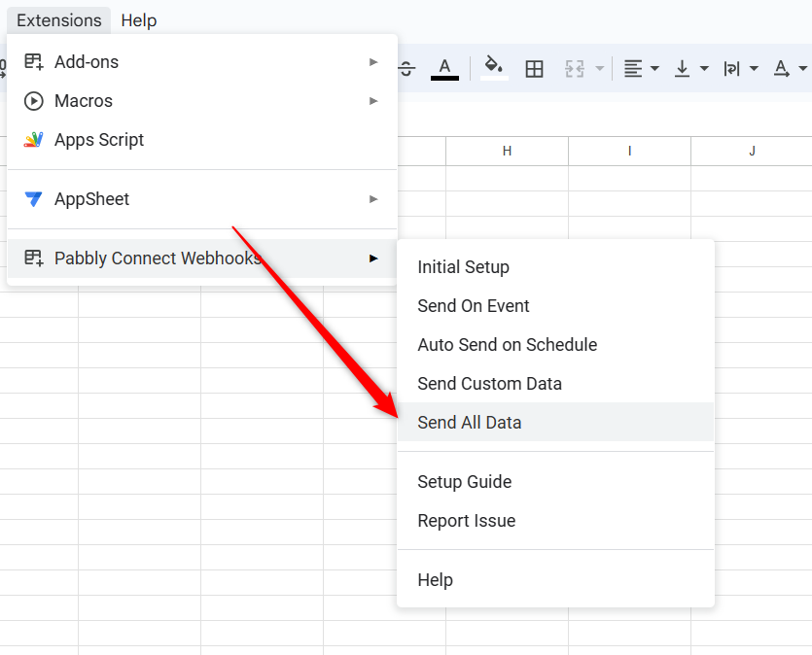
Task: Open the borders tool
Action: [x=534, y=68]
